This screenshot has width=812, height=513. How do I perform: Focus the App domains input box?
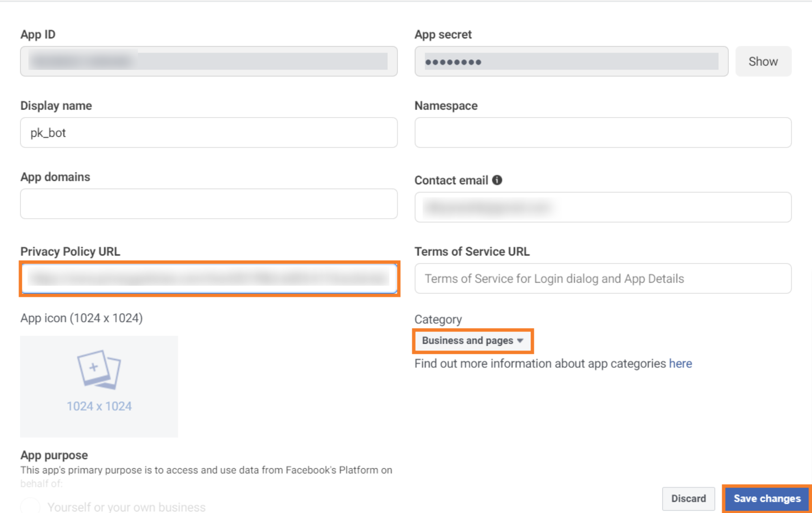pos(208,204)
